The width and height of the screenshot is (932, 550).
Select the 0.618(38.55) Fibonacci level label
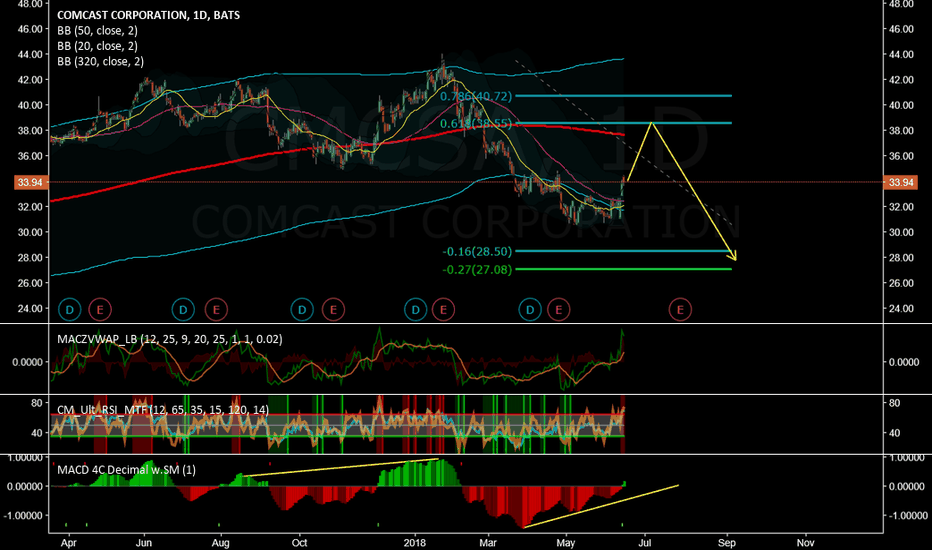[476, 123]
